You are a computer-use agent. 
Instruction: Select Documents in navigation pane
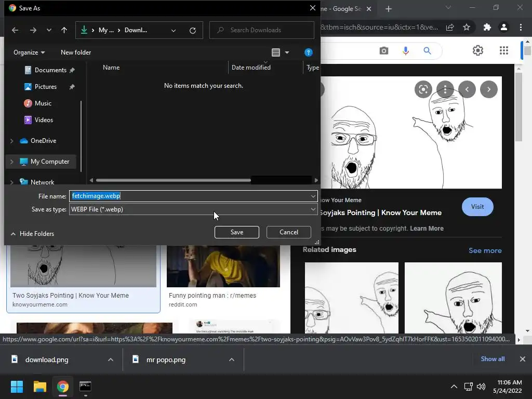[50, 70]
